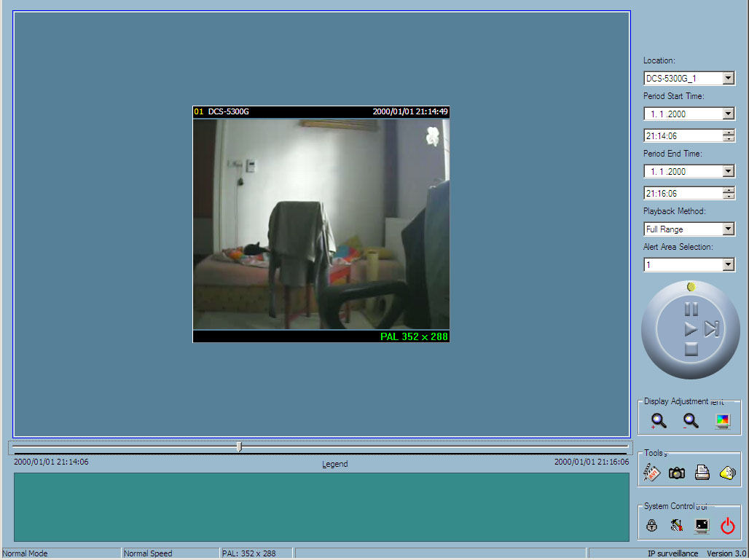Click the Period Start Time 21:14:06 field

pos(682,135)
